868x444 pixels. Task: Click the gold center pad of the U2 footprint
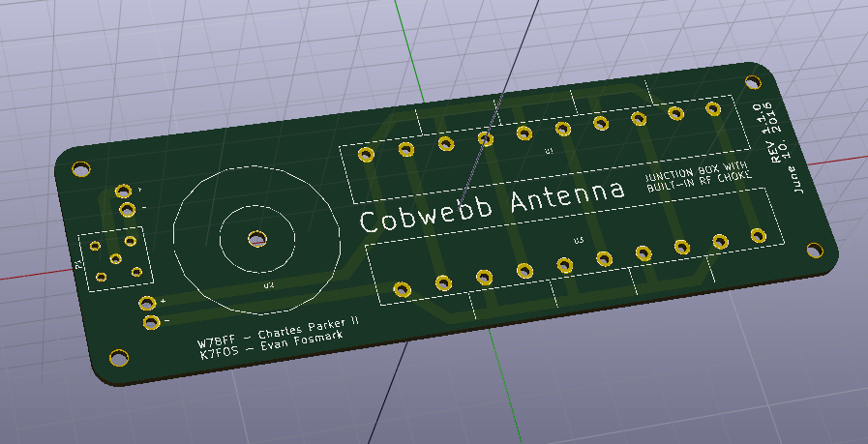point(256,239)
